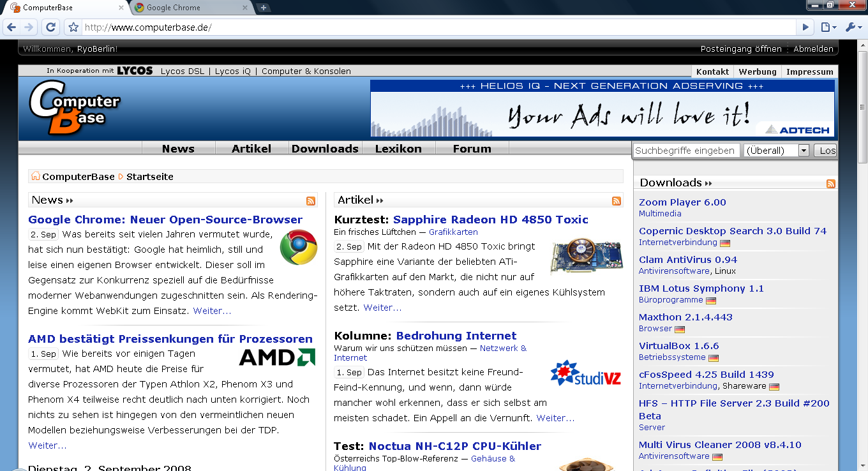Image resolution: width=868 pixels, height=471 pixels.
Task: Open the Downloads RSS feed icon
Action: click(x=831, y=184)
